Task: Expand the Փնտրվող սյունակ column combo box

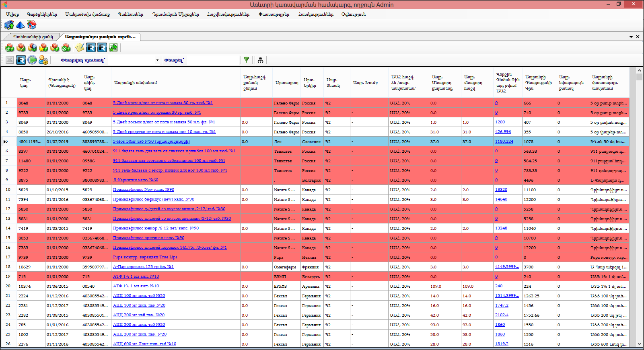Action: (x=157, y=60)
